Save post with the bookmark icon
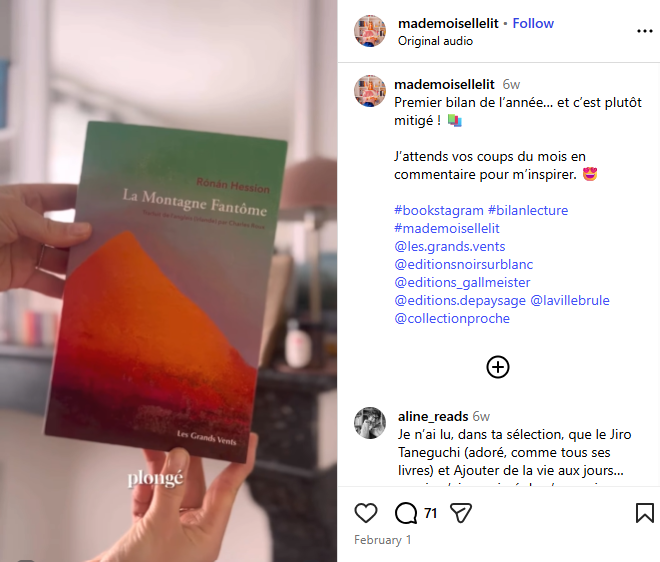Image resolution: width=660 pixels, height=562 pixels. click(644, 513)
